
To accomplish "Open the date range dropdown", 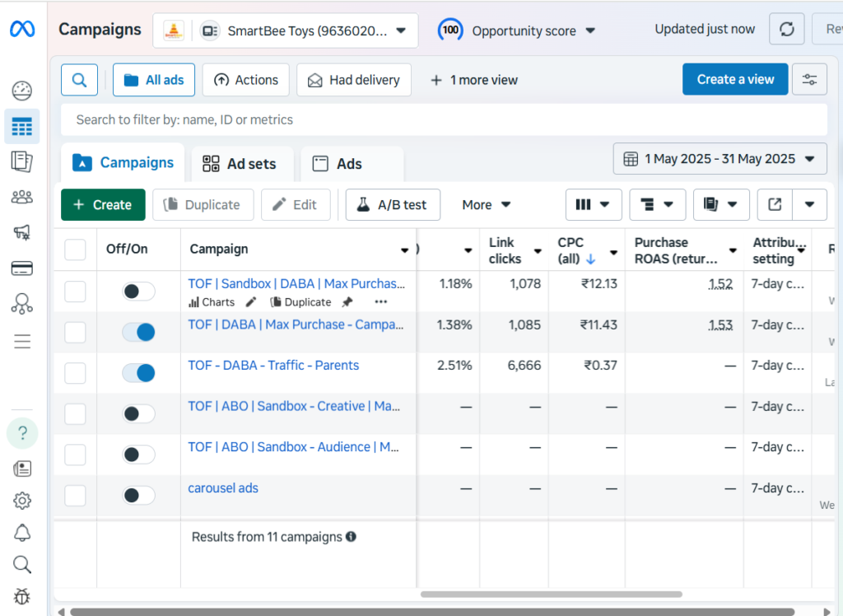I will point(720,159).
